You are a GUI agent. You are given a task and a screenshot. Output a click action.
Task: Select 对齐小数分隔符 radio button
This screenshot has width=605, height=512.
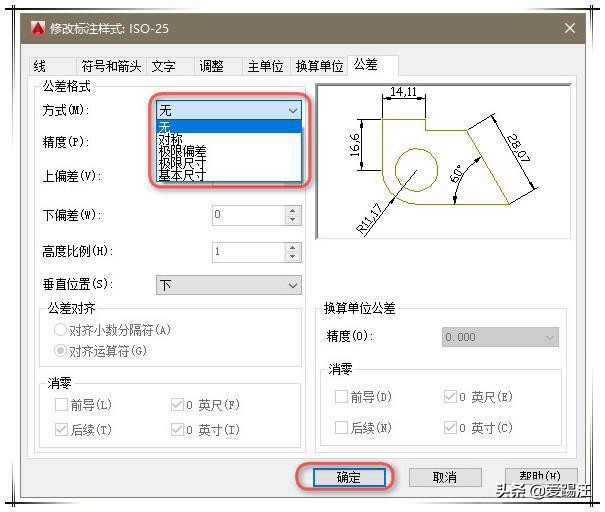(60, 330)
